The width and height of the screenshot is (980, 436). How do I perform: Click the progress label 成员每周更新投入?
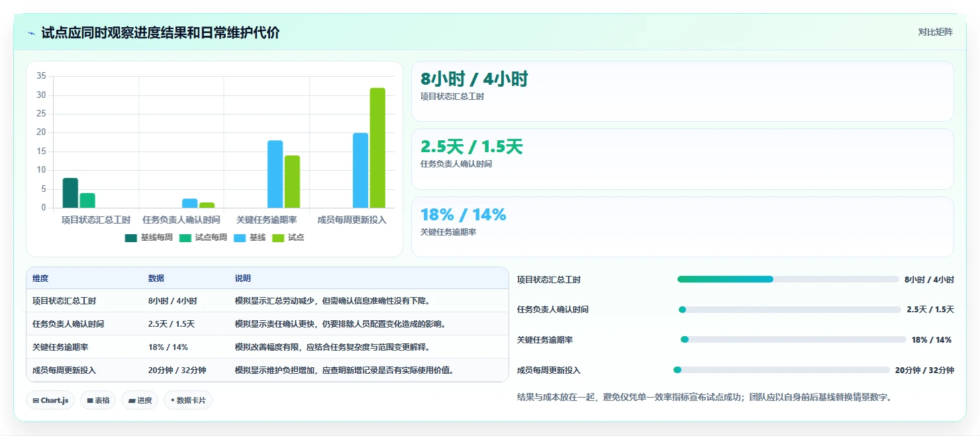(549, 371)
